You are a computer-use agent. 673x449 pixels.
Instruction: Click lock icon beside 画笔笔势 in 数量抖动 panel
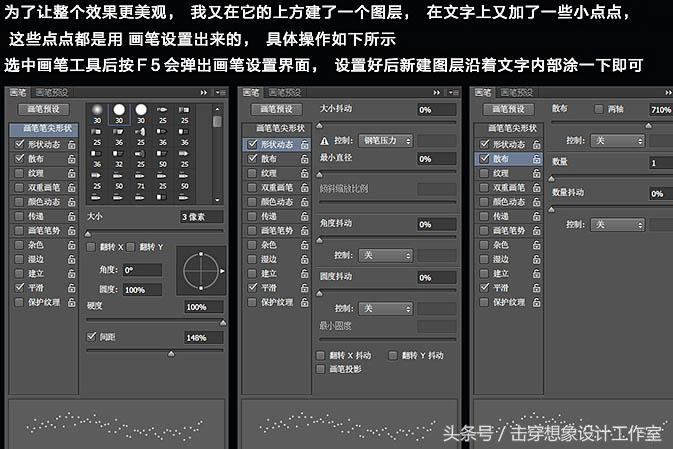537,231
